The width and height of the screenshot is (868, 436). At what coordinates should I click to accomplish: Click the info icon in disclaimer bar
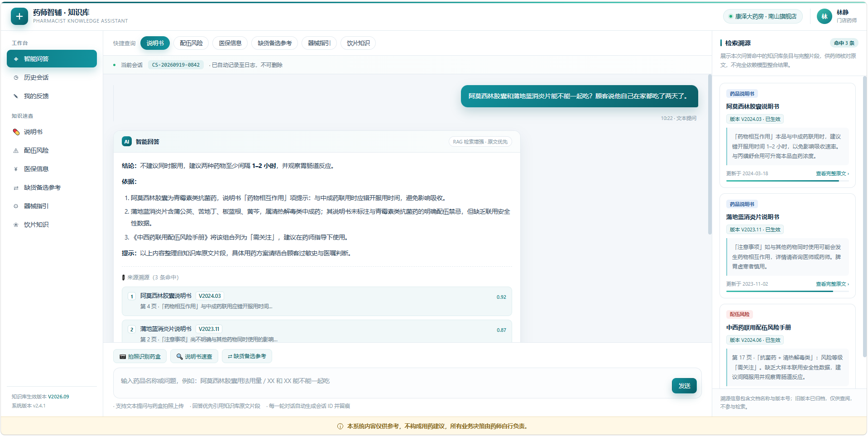340,426
